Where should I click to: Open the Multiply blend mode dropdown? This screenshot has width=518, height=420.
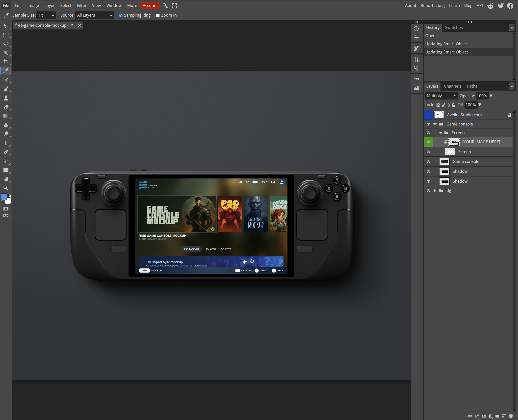[x=441, y=96]
